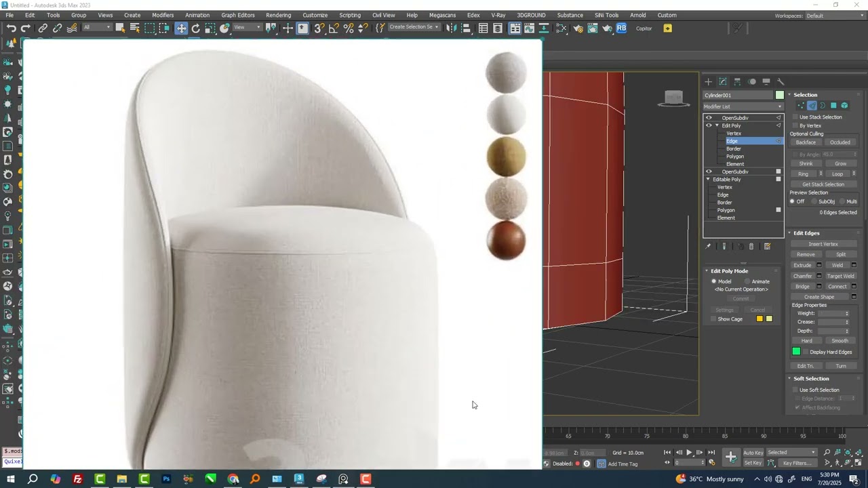Click the Insert Vertex button
This screenshot has height=488, width=868.
823,244
